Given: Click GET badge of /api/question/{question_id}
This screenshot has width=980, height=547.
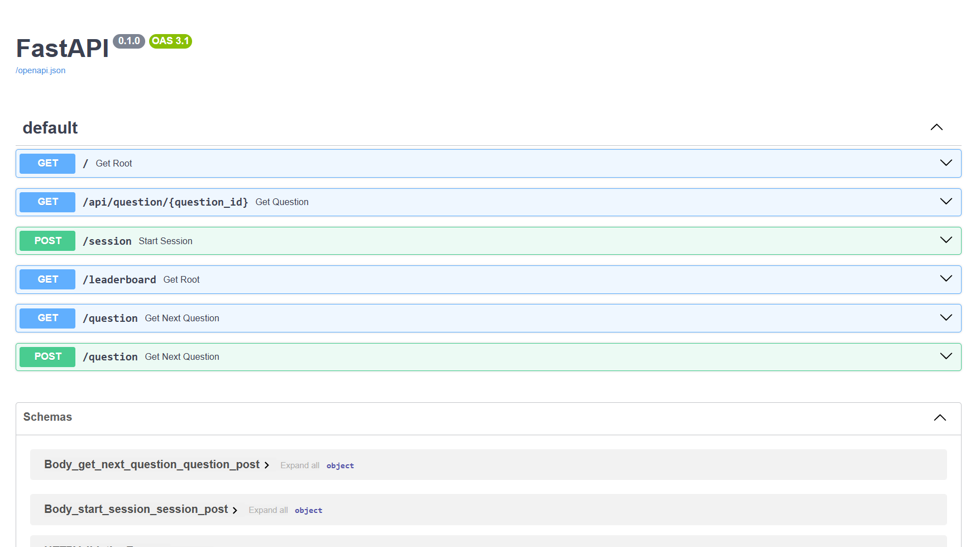Looking at the screenshot, I should click(x=47, y=202).
